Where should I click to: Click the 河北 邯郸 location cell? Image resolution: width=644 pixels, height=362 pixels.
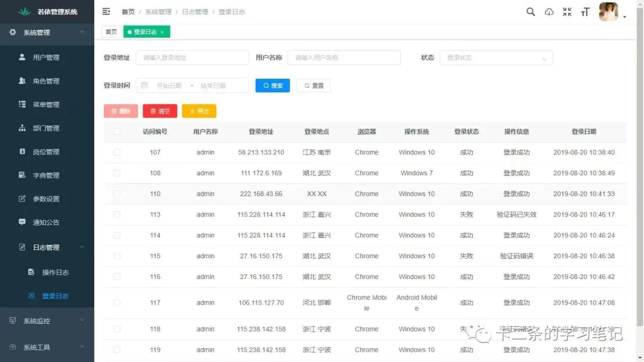[316, 302]
